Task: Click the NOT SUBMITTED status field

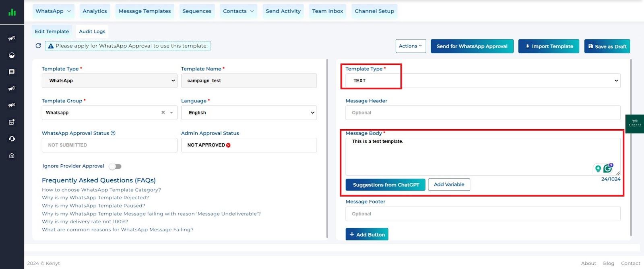Action: (x=109, y=145)
